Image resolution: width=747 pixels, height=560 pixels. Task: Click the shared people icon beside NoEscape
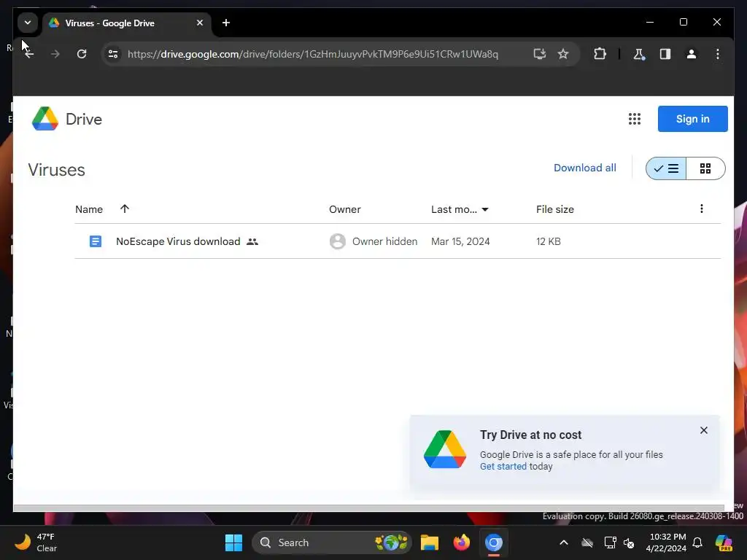(252, 242)
